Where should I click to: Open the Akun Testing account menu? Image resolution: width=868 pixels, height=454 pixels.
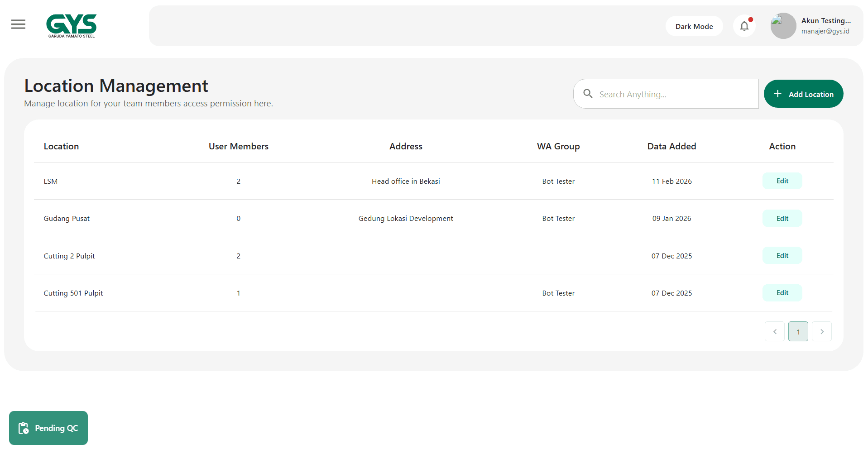tap(825, 26)
